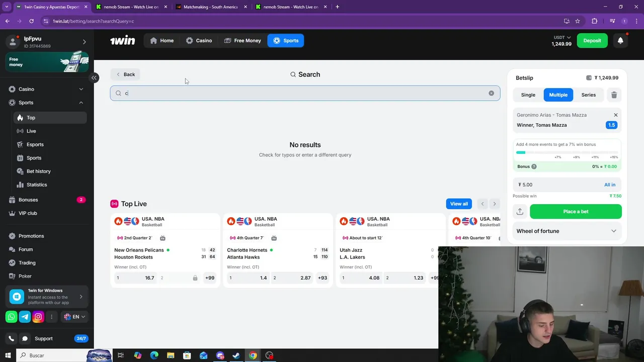Select Multiple bet type
644x362 pixels.
[558, 95]
